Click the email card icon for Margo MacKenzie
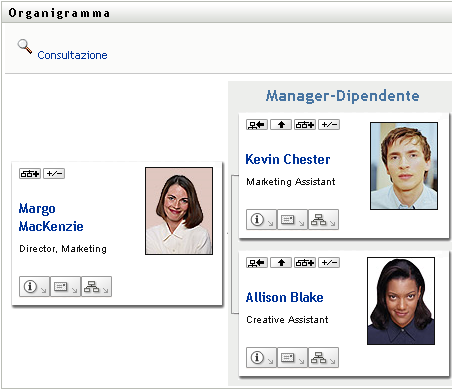 (x=65, y=286)
